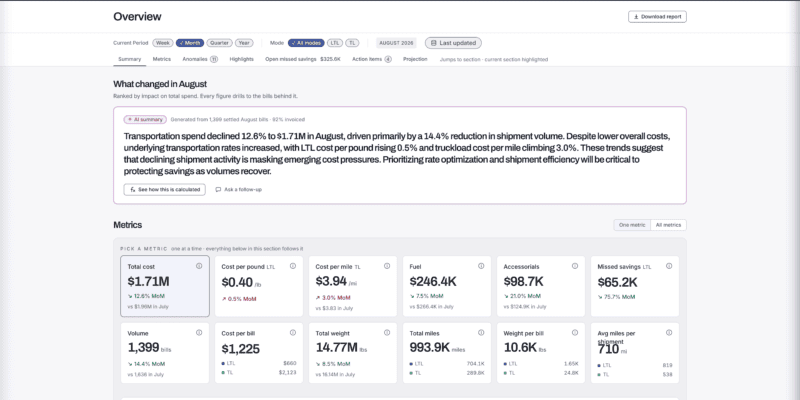Viewport: 800px width, 400px height.
Task: Open Open missed savings tab
Action: (303, 59)
